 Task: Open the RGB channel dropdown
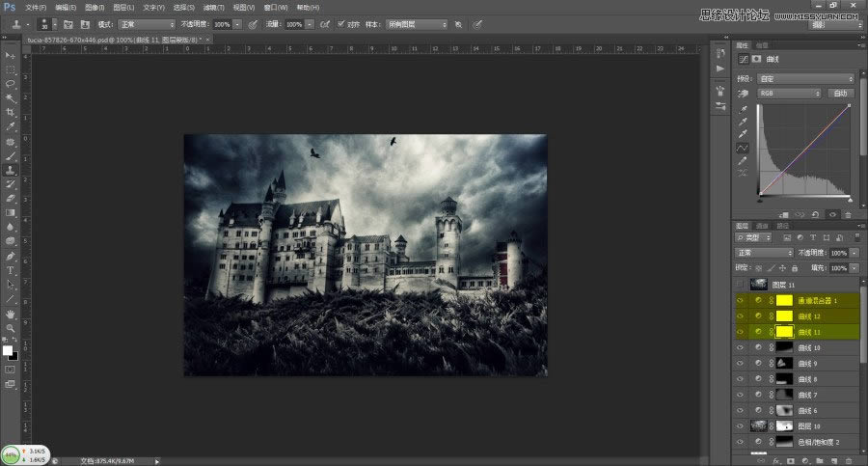click(x=789, y=94)
